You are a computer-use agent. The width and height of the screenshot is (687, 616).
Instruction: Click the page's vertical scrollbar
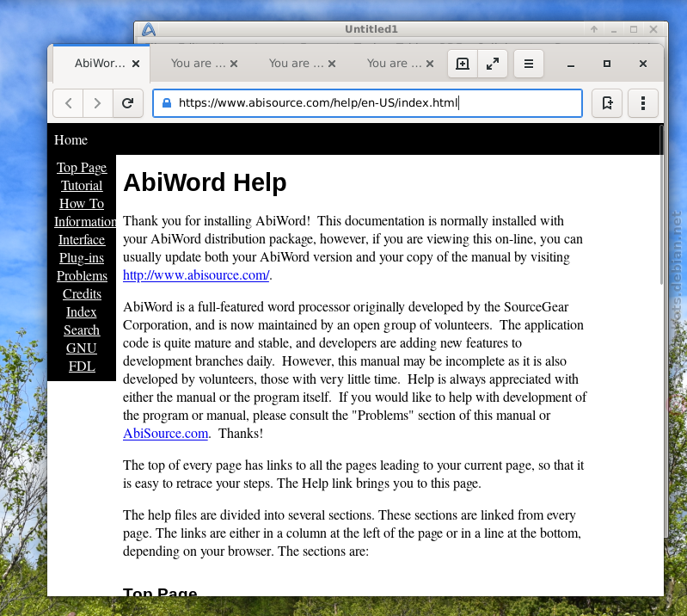tap(661, 206)
